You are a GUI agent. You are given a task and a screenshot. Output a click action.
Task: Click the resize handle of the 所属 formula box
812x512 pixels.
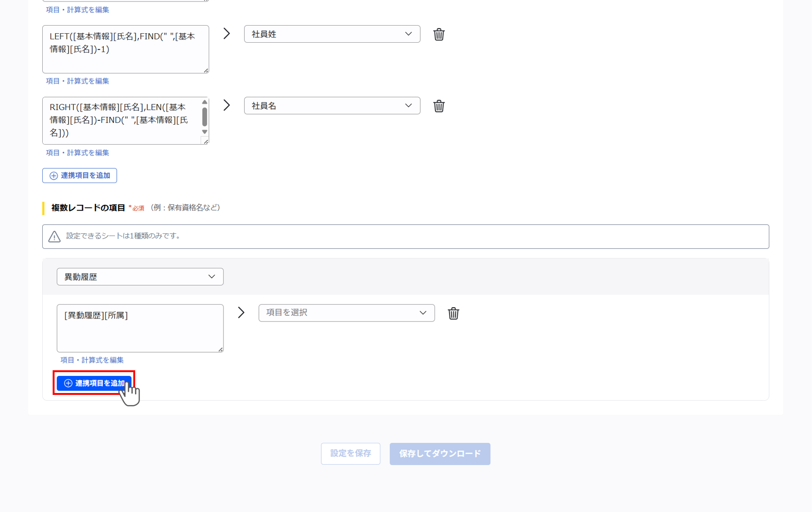point(221,349)
